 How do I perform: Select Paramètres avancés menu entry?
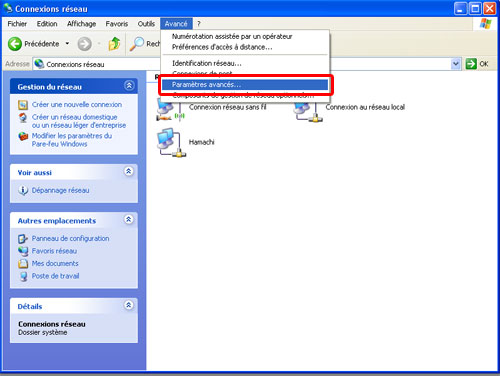pyautogui.click(x=245, y=85)
